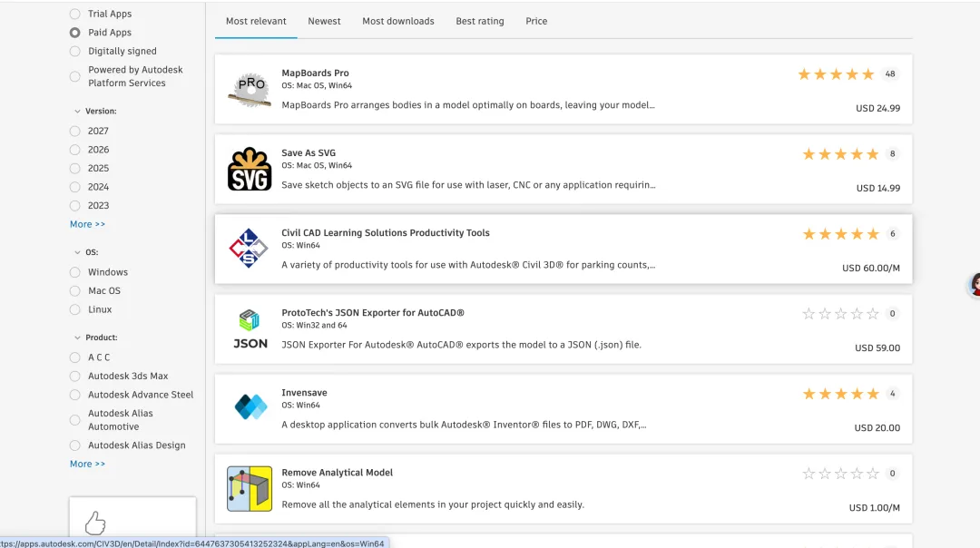This screenshot has width=980, height=548.
Task: Click Remove Analytical Model empty star rating
Action: click(840, 474)
